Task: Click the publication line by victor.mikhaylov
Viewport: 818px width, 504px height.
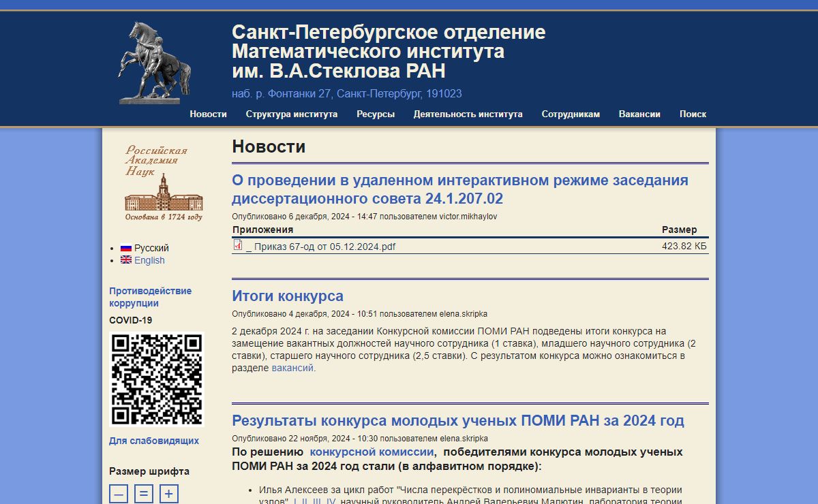Action: pos(365,217)
